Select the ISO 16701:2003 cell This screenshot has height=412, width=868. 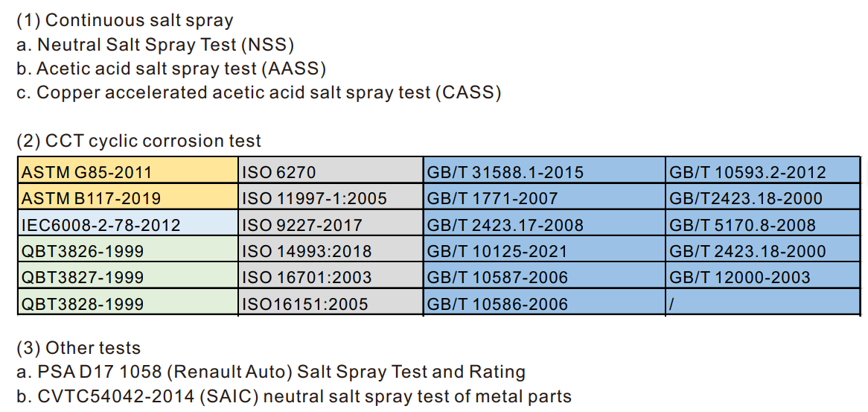pos(331,275)
